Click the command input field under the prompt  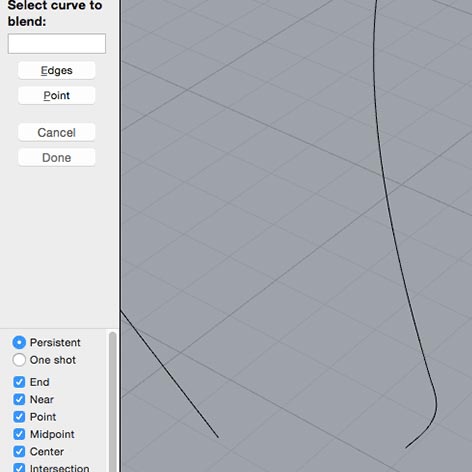(57, 43)
